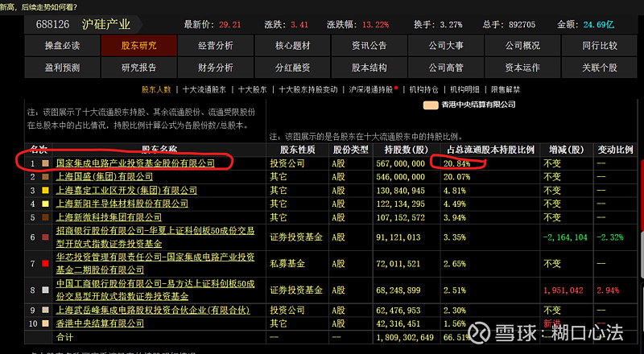
Task: Click the 股份类型 column header
Action: point(351,150)
